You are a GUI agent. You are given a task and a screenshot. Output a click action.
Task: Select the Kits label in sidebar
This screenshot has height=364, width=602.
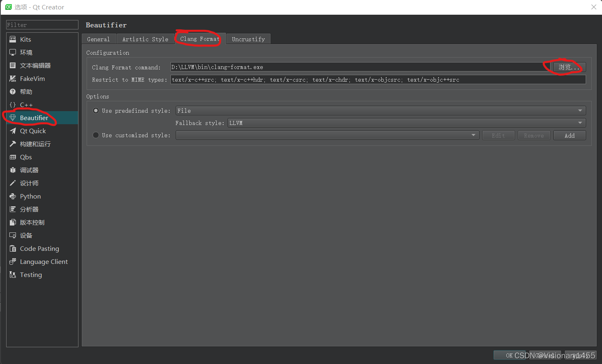(25, 39)
